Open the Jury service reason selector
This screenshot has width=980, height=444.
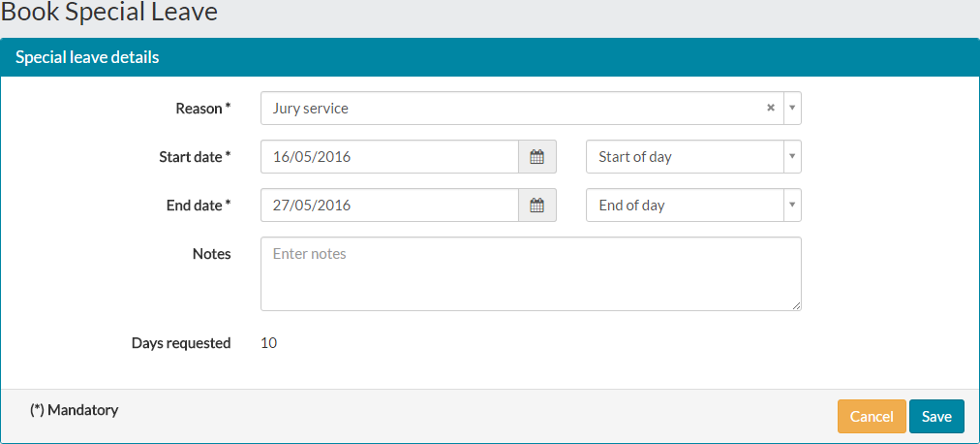[531, 109]
